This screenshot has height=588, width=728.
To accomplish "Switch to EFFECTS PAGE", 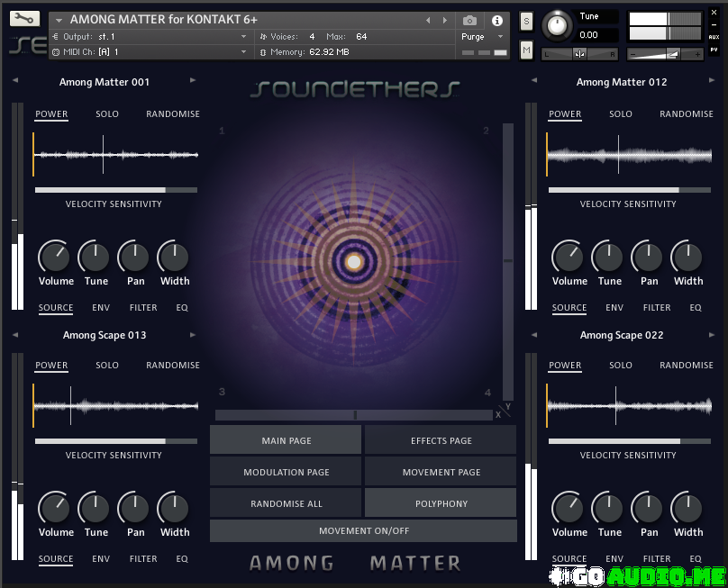I will (x=441, y=440).
